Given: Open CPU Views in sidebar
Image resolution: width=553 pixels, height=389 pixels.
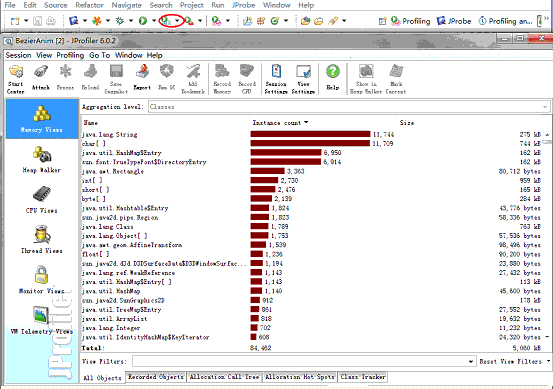Looking at the screenshot, I should [42, 200].
